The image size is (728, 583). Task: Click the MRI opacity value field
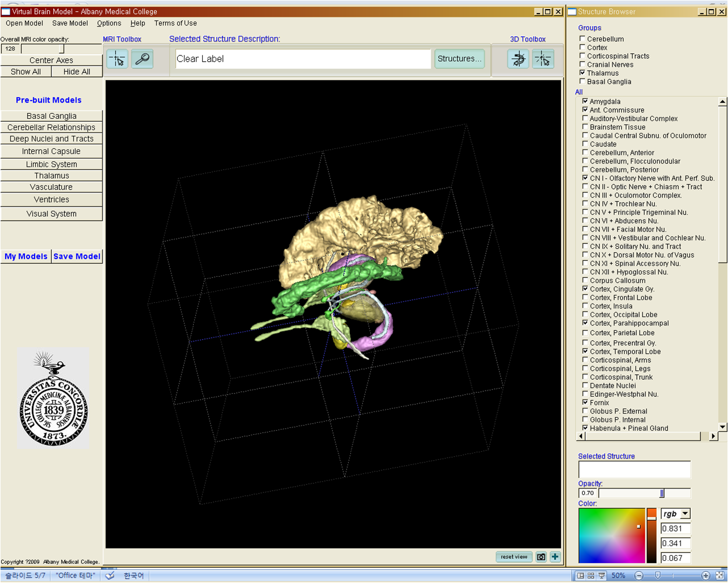pyautogui.click(x=10, y=49)
